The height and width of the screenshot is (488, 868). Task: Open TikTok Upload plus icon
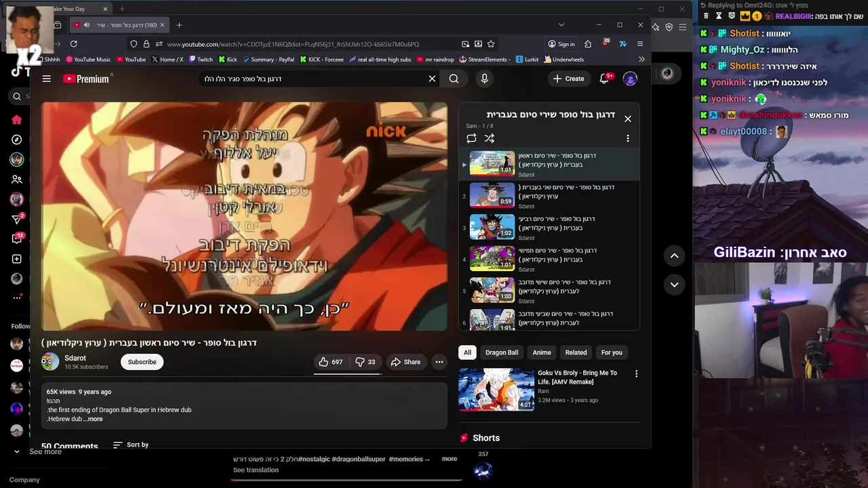17,259
